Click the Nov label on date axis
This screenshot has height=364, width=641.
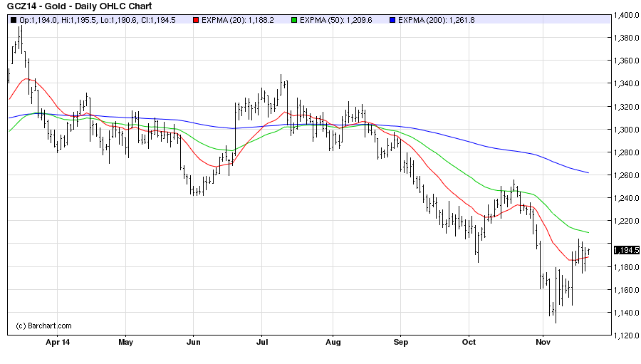543,343
